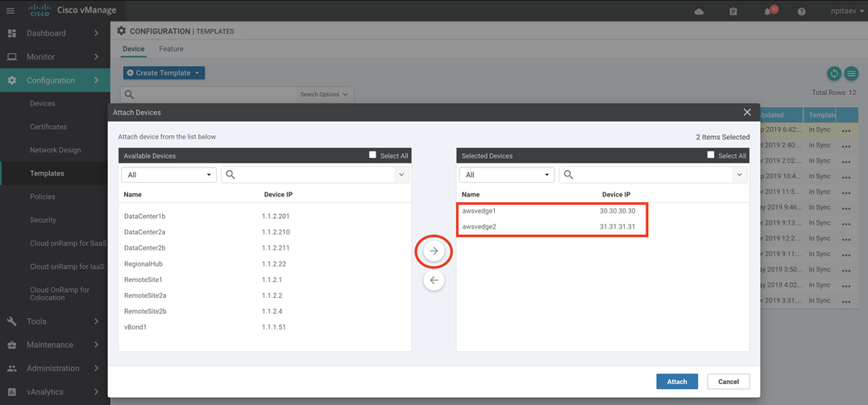The image size is (868, 405).
Task: Open Network Design menu item
Action: [56, 150]
